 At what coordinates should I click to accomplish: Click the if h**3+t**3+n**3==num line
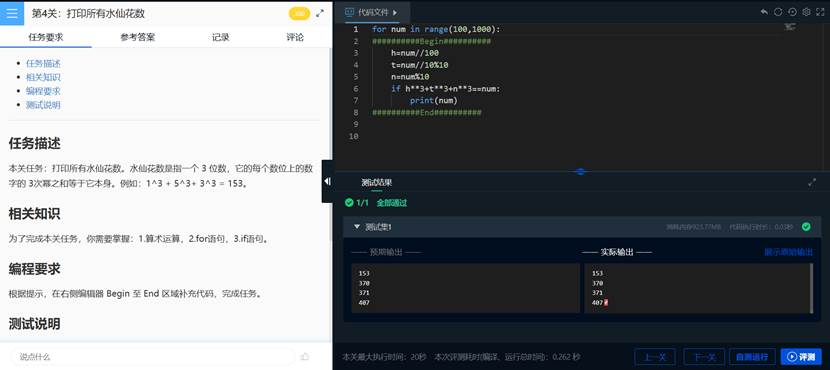point(446,89)
